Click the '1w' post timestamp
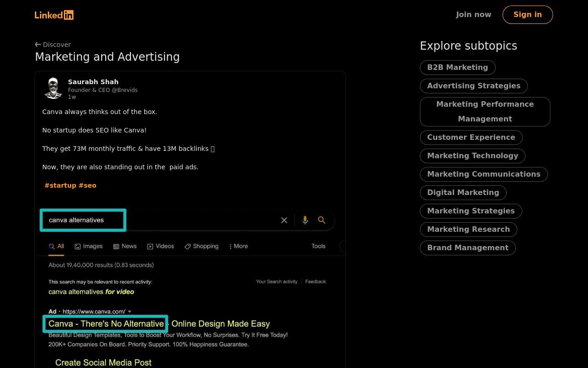Viewport: 588px width, 368px height. pyautogui.click(x=72, y=97)
